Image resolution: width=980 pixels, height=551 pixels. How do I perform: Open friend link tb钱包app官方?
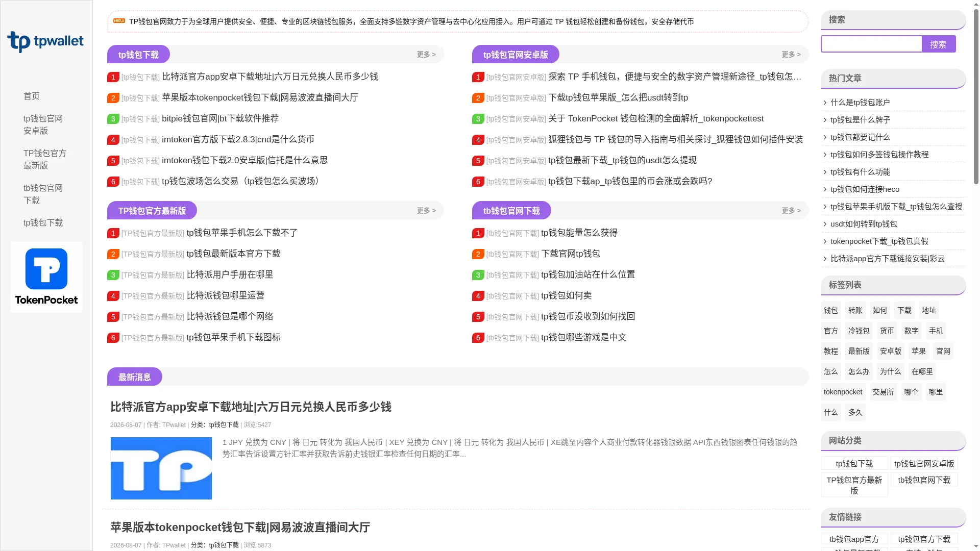tap(854, 539)
